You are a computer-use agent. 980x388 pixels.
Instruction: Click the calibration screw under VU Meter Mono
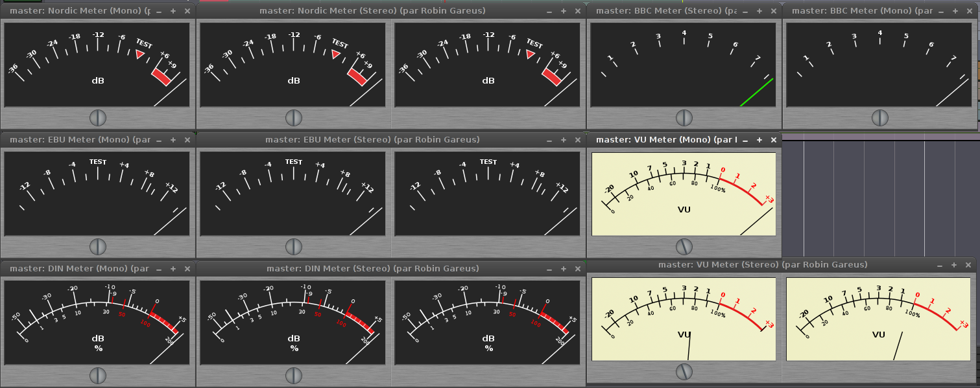684,246
